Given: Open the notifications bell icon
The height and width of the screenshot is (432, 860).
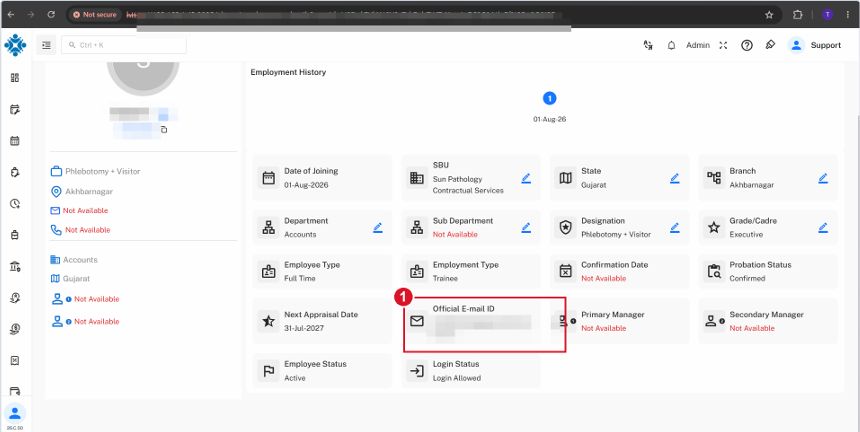Looking at the screenshot, I should (671, 46).
